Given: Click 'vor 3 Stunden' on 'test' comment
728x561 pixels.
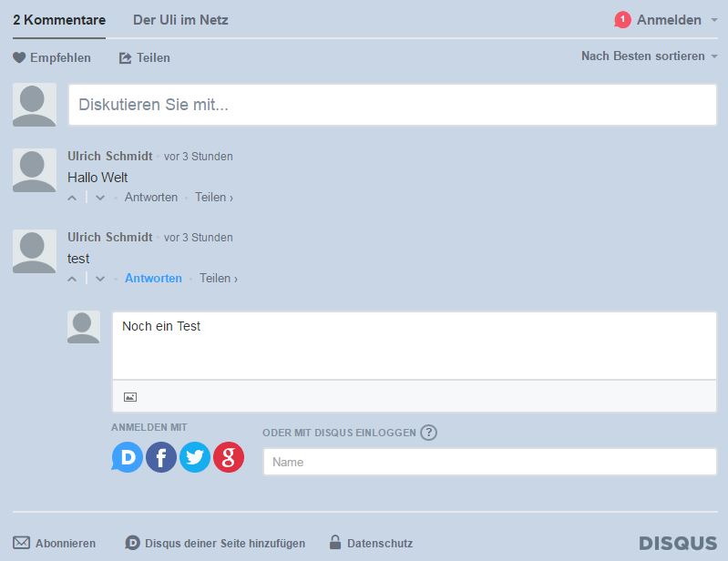Looking at the screenshot, I should (x=199, y=238).
